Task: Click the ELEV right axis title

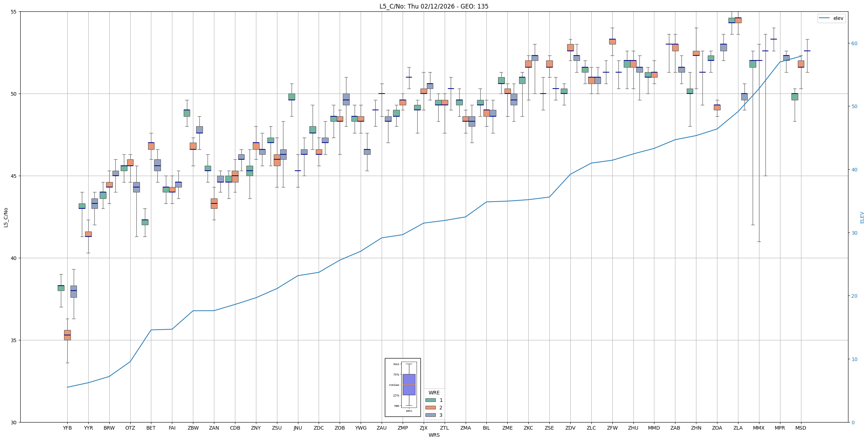Action: point(862,217)
